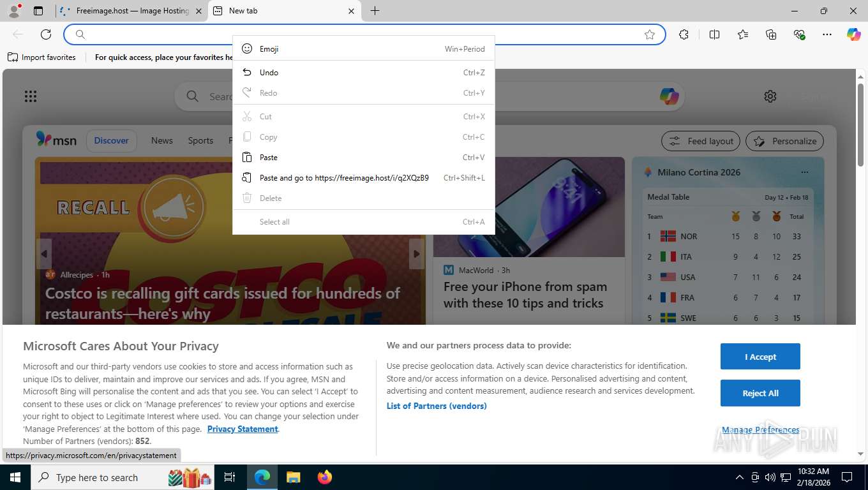Screen dimensions: 868x490
Task: Open page settings gear icon
Action: [770, 96]
